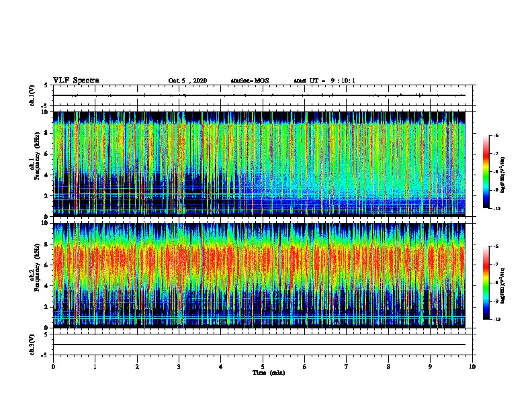Click the 'ch.1(V)' axis label

click(32, 95)
